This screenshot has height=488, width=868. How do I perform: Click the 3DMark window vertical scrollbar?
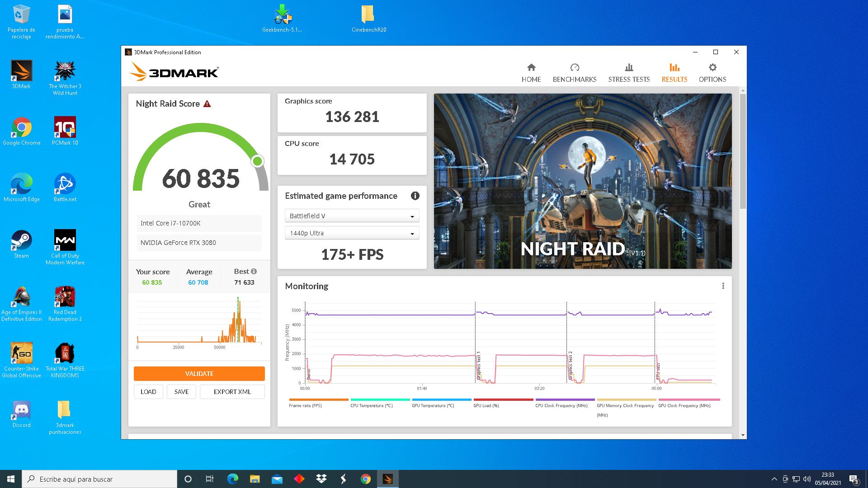[743, 152]
